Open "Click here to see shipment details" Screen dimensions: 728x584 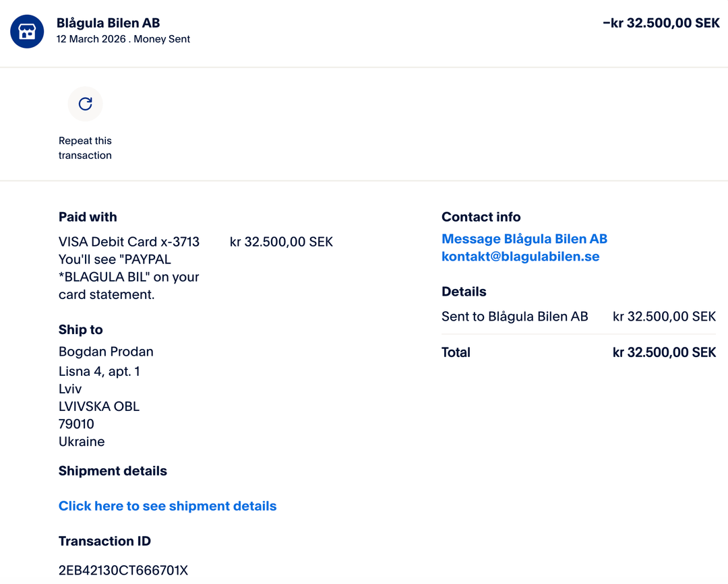coord(167,506)
